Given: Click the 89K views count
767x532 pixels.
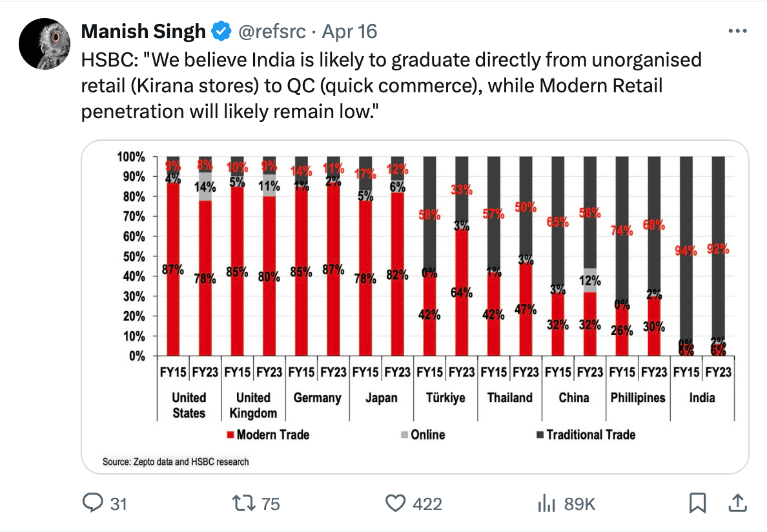Looking at the screenshot, I should 580,504.
